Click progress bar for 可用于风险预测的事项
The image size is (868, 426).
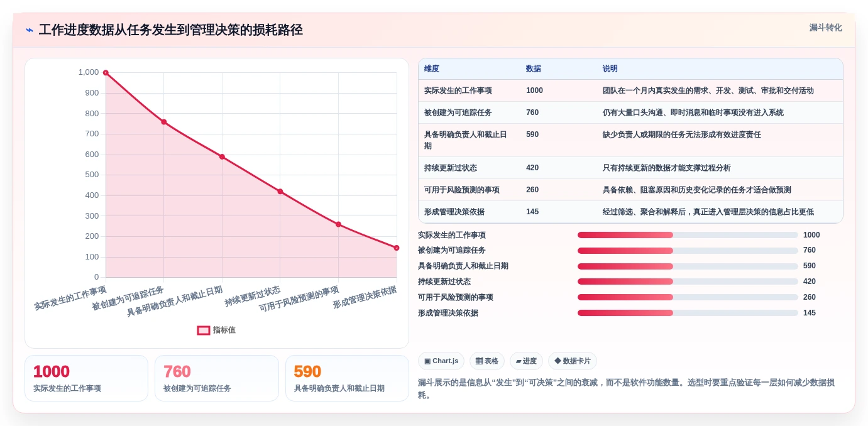[x=688, y=297]
